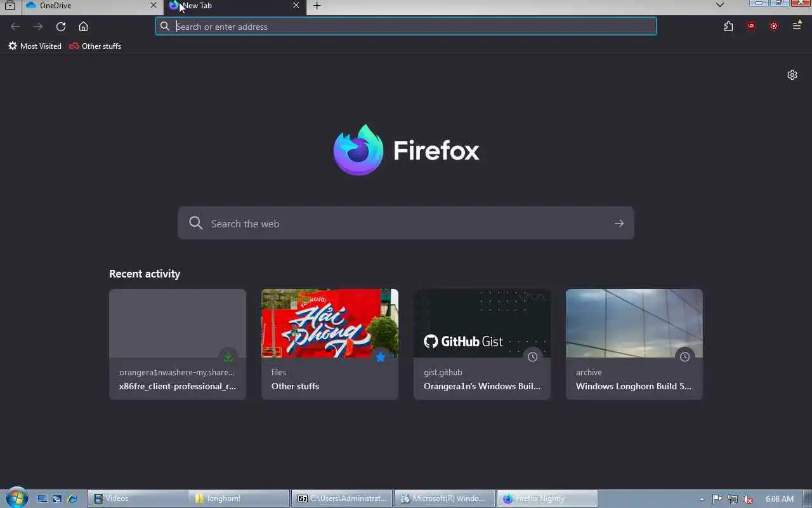Image resolution: width=812 pixels, height=508 pixels.
Task: Click the red gear extension icon
Action: click(x=774, y=27)
